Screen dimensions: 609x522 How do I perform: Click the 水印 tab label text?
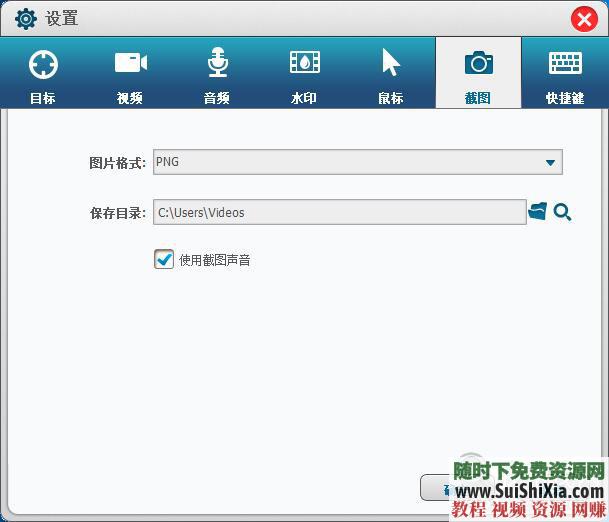[x=304, y=98]
